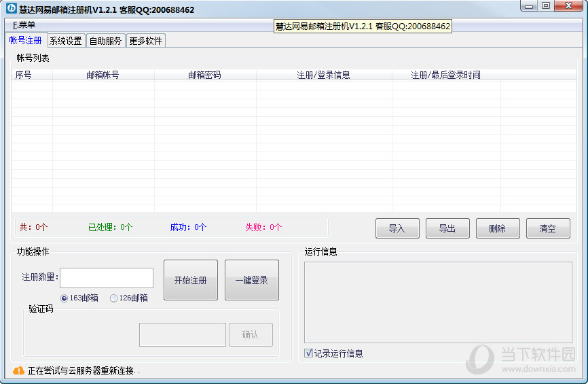Focus the 注册数量 input field

[107, 278]
